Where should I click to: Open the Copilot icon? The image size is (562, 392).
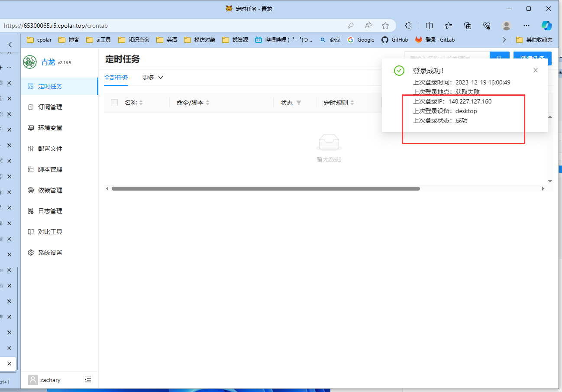pyautogui.click(x=547, y=26)
